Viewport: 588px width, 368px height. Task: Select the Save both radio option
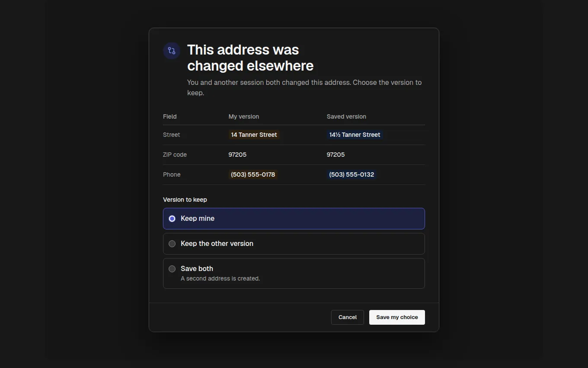pos(294,273)
